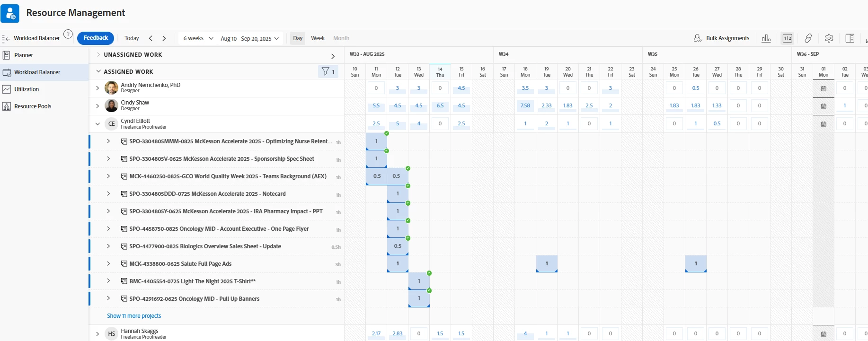Click Cindy Shaw's avatar photo

pos(111,105)
